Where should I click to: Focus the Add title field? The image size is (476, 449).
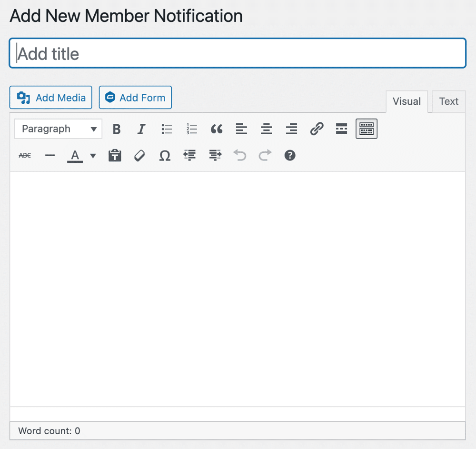[238, 53]
